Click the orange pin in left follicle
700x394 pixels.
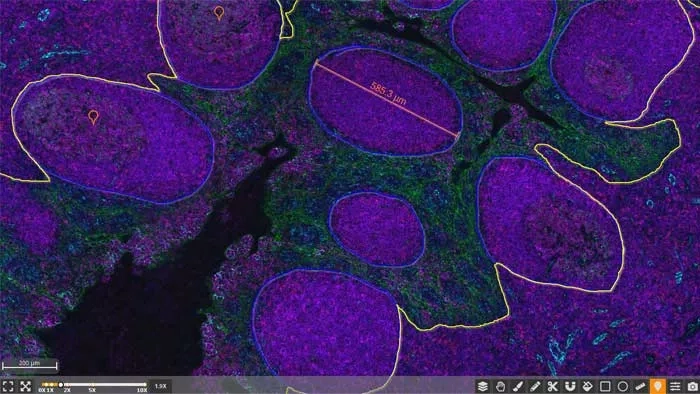[93, 117]
